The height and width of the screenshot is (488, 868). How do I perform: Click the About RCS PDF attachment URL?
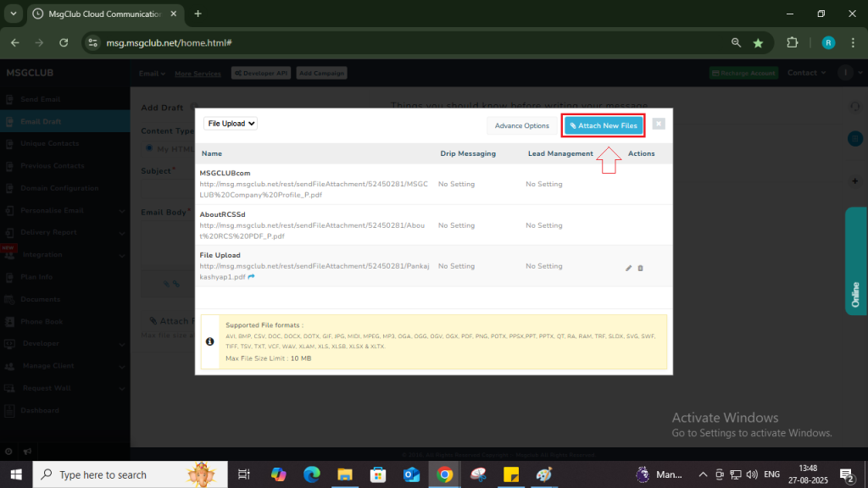[x=312, y=230]
